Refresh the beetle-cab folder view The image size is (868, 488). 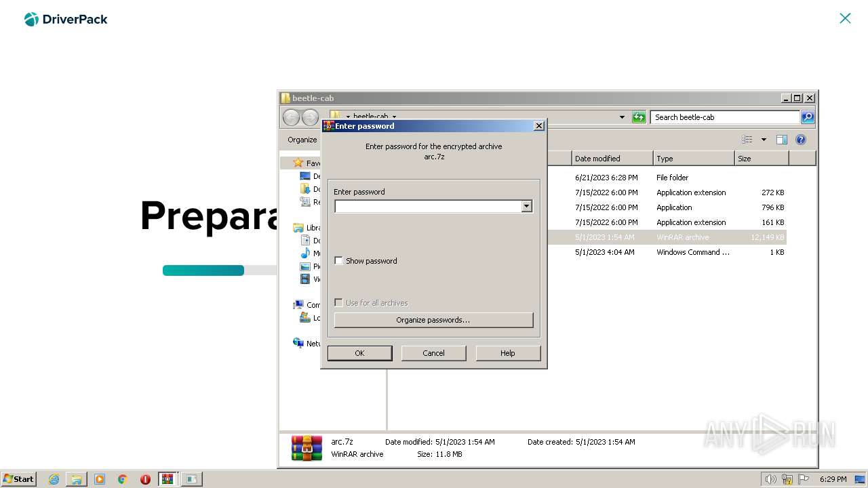click(x=639, y=117)
